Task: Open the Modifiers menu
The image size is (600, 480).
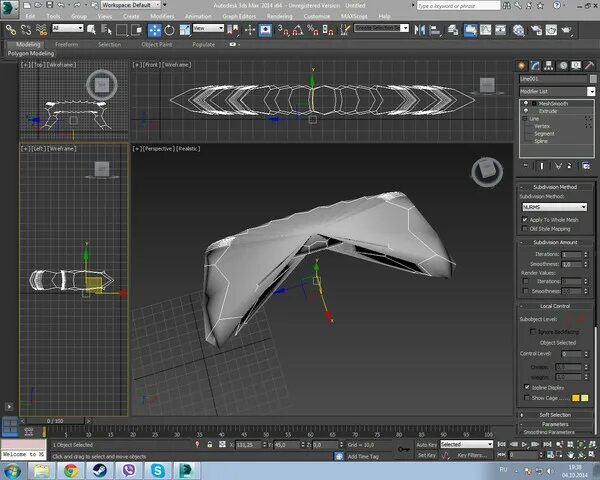Action: (x=162, y=16)
